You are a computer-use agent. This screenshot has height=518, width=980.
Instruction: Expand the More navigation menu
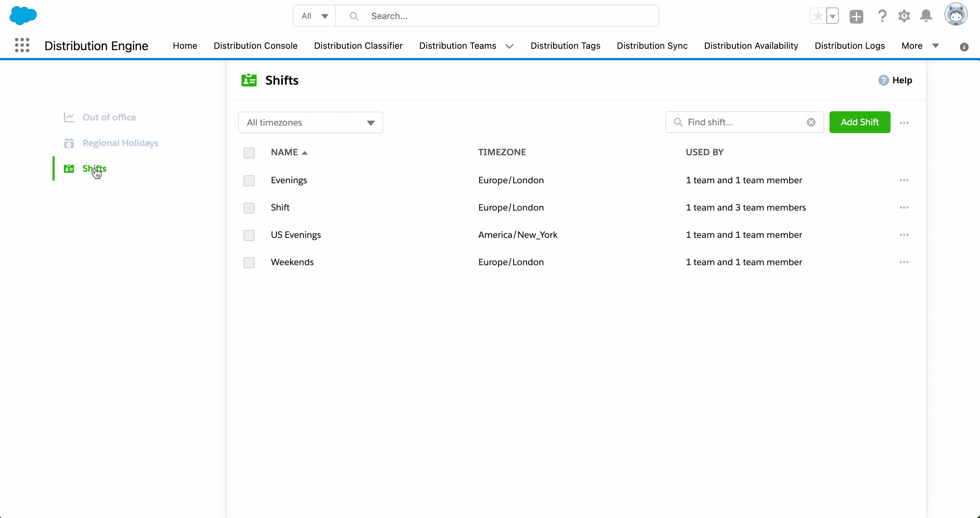tap(920, 46)
